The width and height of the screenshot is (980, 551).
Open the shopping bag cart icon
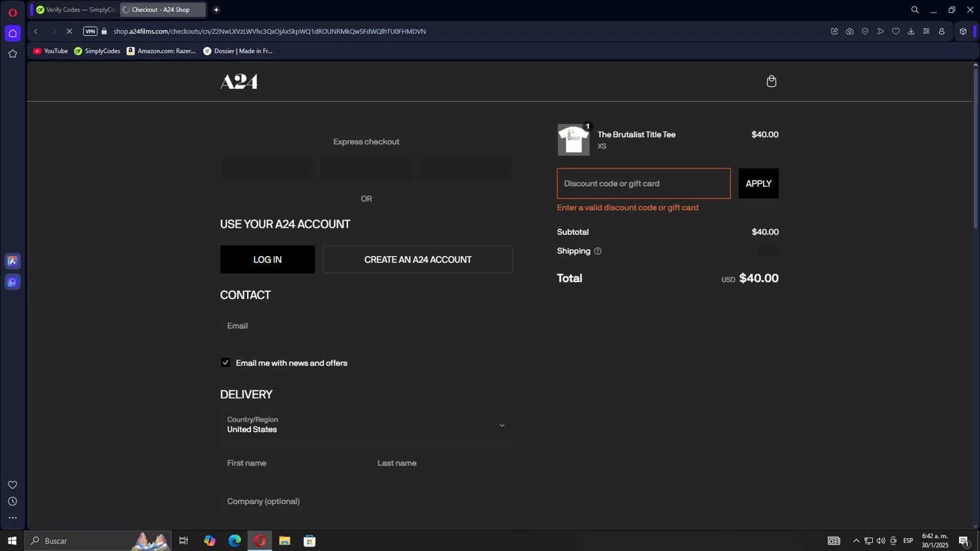pyautogui.click(x=772, y=81)
